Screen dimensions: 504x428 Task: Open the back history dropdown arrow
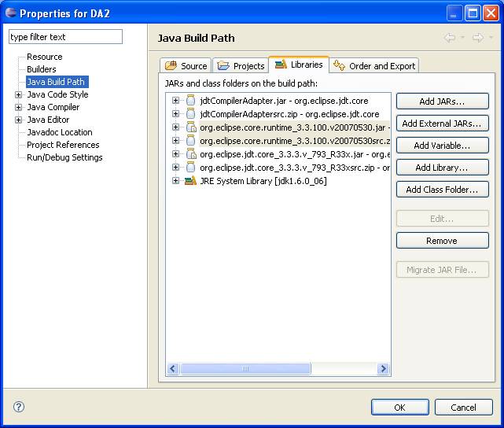(x=463, y=37)
